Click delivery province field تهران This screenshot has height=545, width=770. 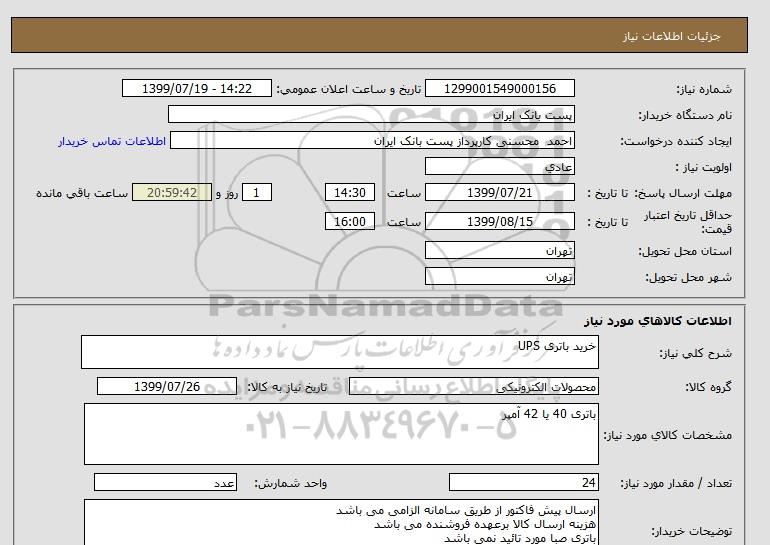pyautogui.click(x=499, y=250)
